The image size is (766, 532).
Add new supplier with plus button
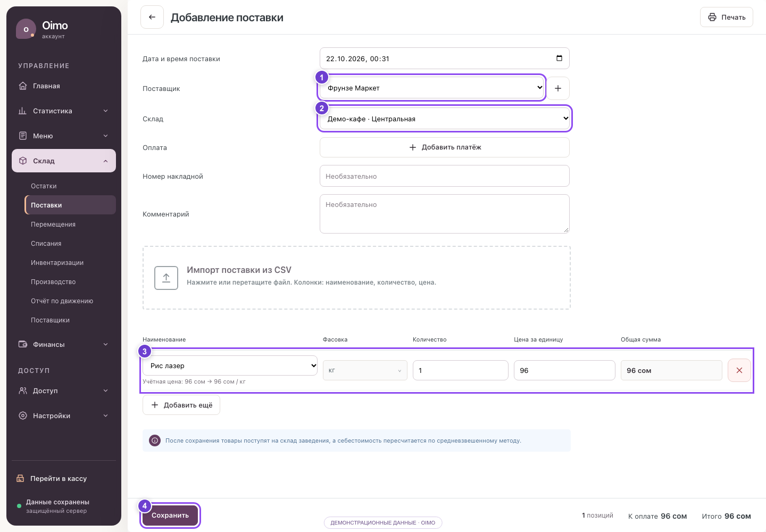click(558, 88)
